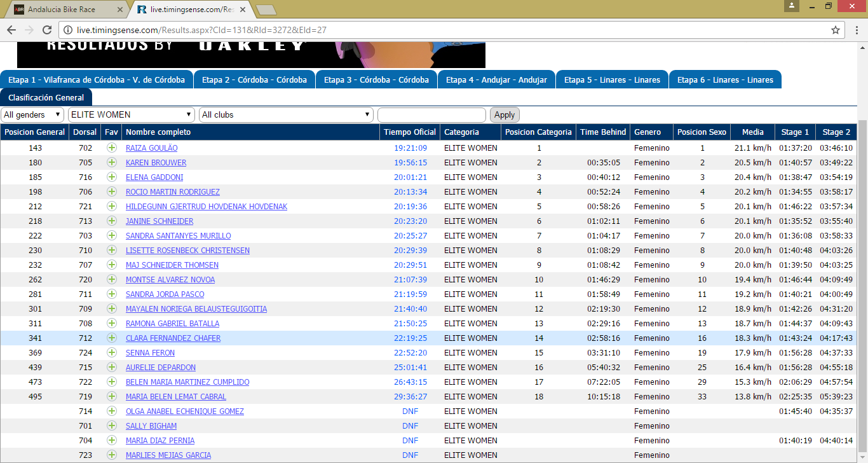Open the All genders dropdown
Viewport: 868px width, 463px height.
click(32, 114)
